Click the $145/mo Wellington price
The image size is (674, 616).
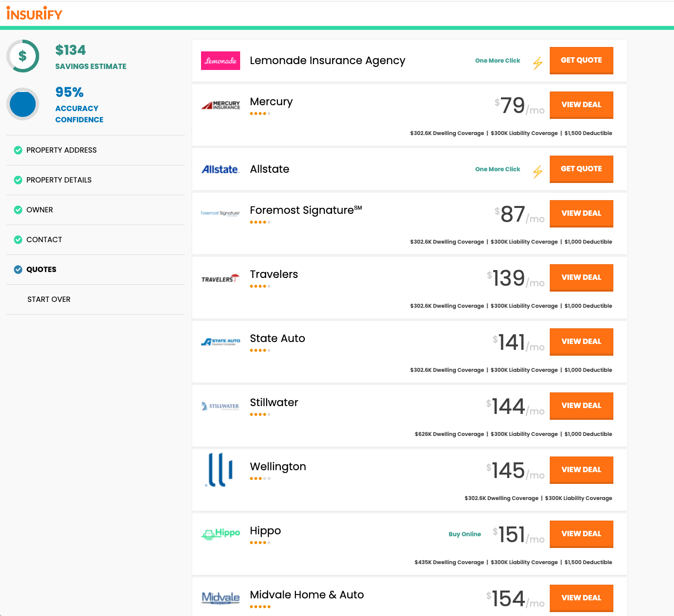(515, 471)
